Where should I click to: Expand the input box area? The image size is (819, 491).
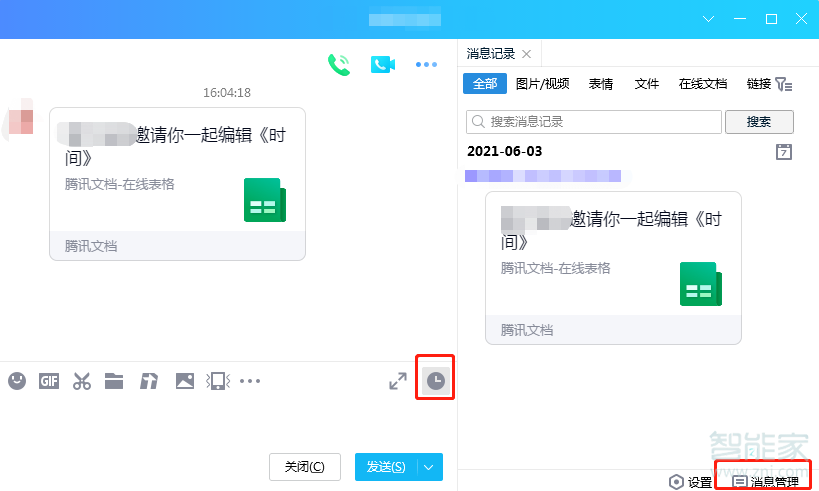pos(398,381)
